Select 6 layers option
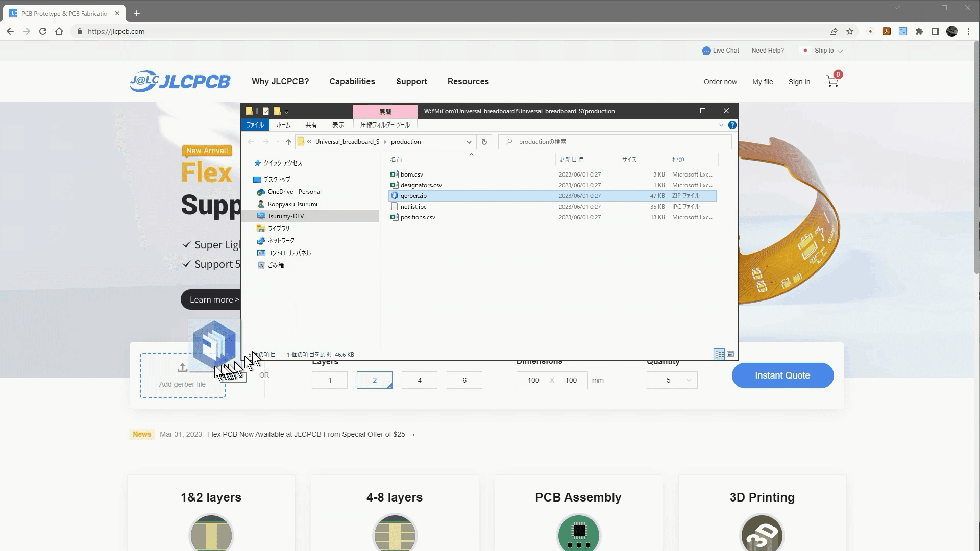Viewport: 980px width, 551px height. (464, 380)
